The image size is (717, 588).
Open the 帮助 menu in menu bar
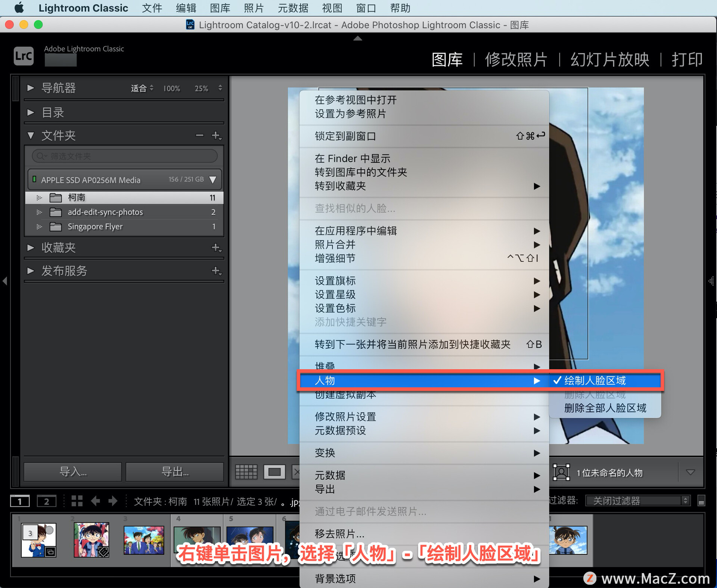[400, 8]
